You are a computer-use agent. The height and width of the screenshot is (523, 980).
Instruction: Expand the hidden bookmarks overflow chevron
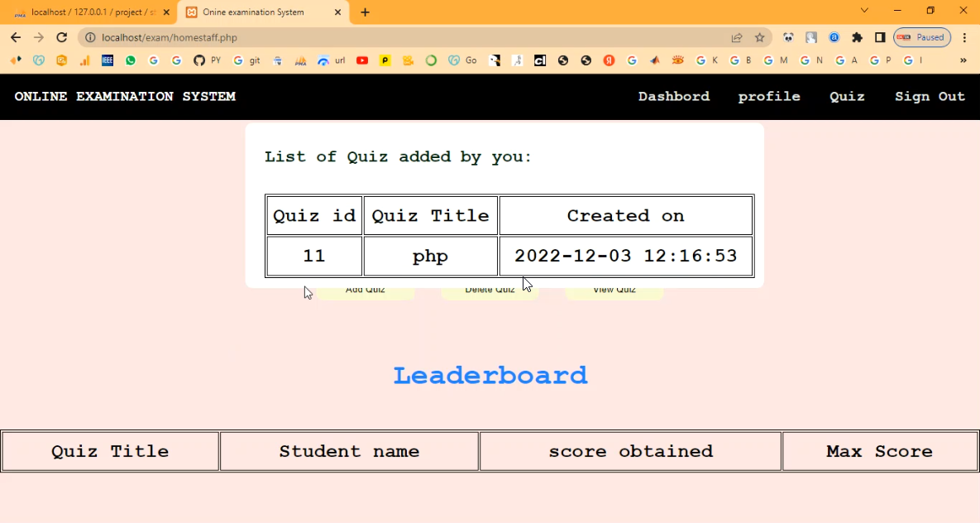[x=963, y=60]
